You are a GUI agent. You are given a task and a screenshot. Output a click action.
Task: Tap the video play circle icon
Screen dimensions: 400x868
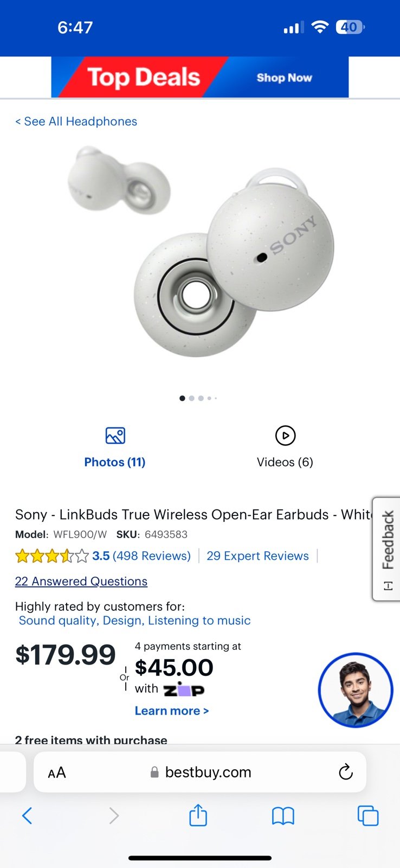[285, 435]
